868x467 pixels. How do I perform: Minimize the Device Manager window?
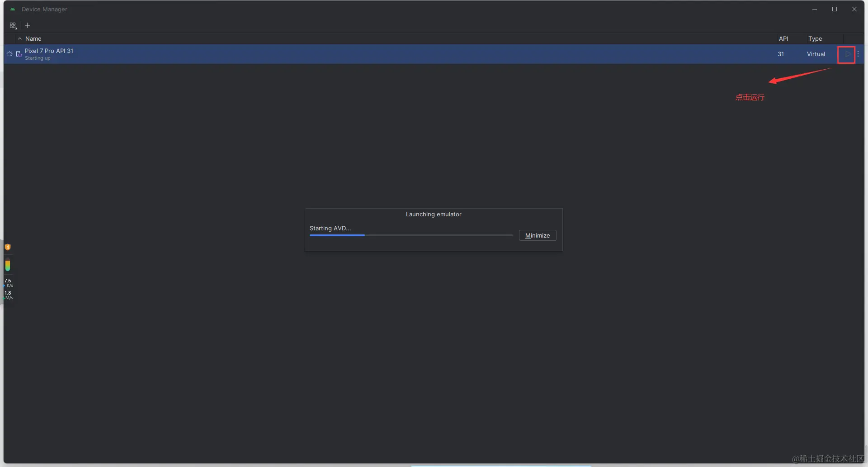point(815,9)
